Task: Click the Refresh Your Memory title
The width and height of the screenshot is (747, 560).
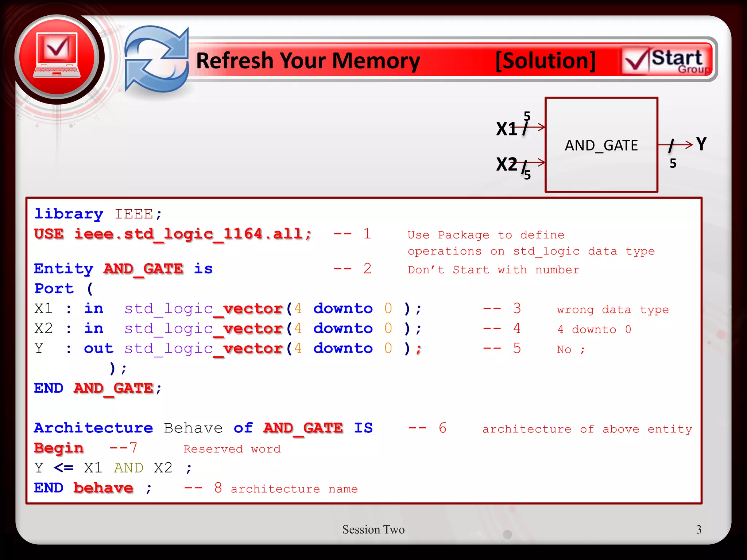Action: [x=308, y=61]
